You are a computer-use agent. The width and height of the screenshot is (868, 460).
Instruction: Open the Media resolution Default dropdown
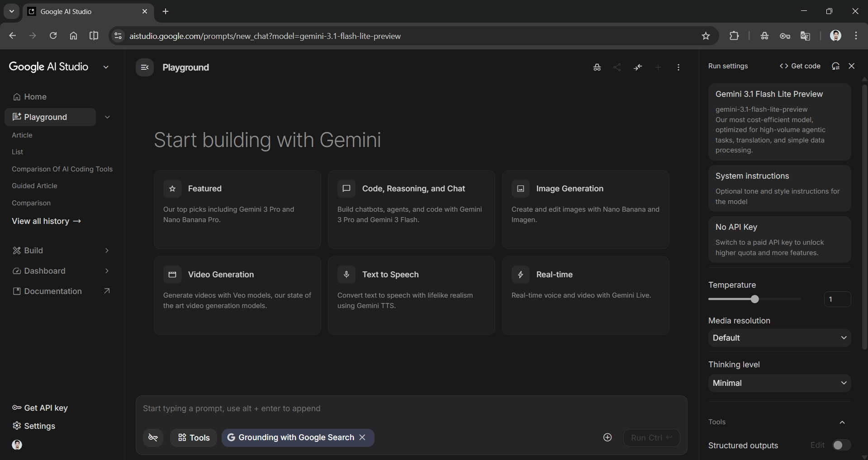[779, 338]
